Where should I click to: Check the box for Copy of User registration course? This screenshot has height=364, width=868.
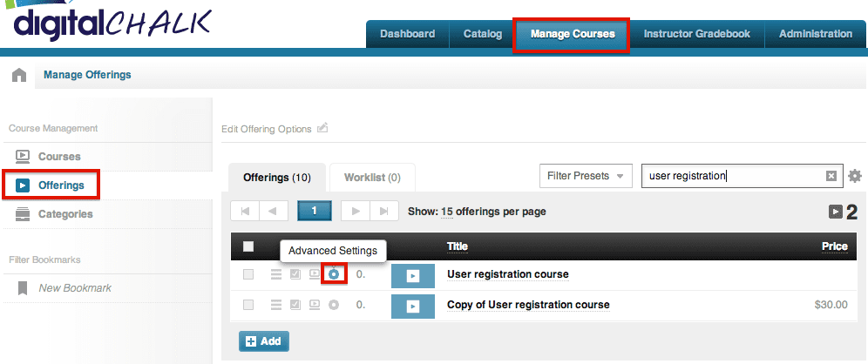[x=248, y=304]
